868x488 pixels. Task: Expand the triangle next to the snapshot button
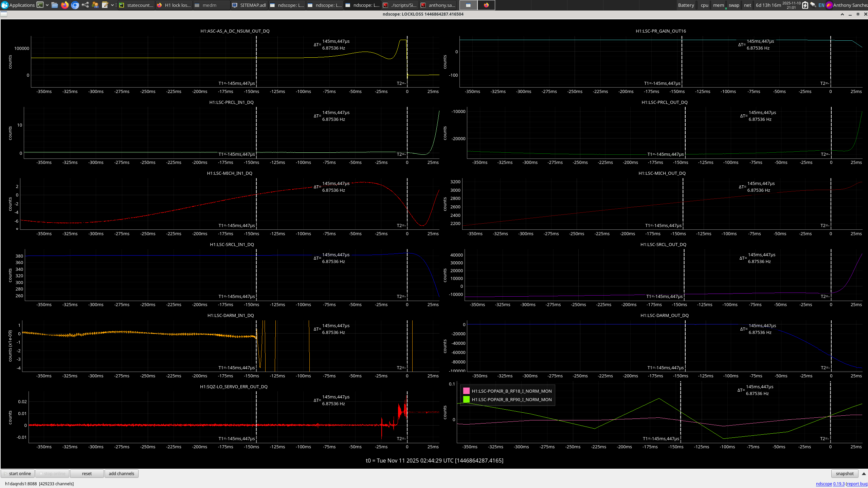(864, 473)
